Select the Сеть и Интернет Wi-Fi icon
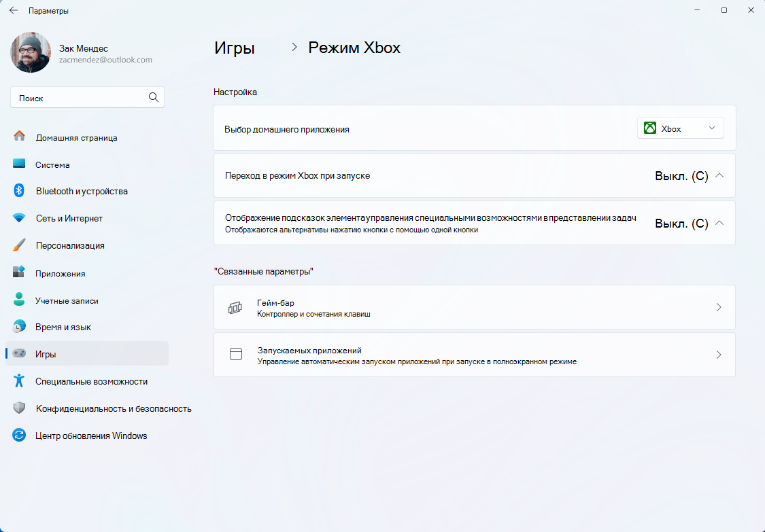765x532 pixels. click(19, 218)
